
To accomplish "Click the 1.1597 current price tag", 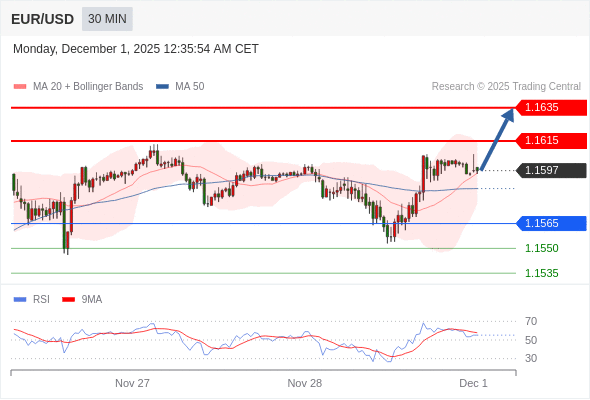I will click(551, 170).
